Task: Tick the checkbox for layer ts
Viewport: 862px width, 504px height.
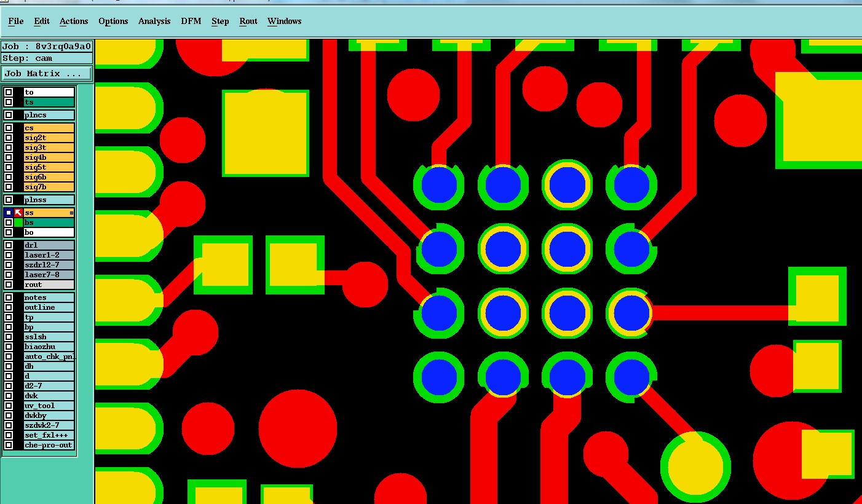Action: (x=9, y=102)
